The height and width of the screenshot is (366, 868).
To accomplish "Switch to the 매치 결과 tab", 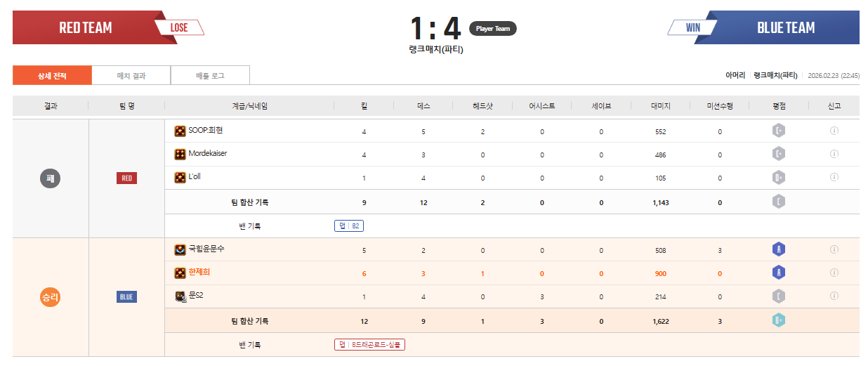I will tap(131, 76).
